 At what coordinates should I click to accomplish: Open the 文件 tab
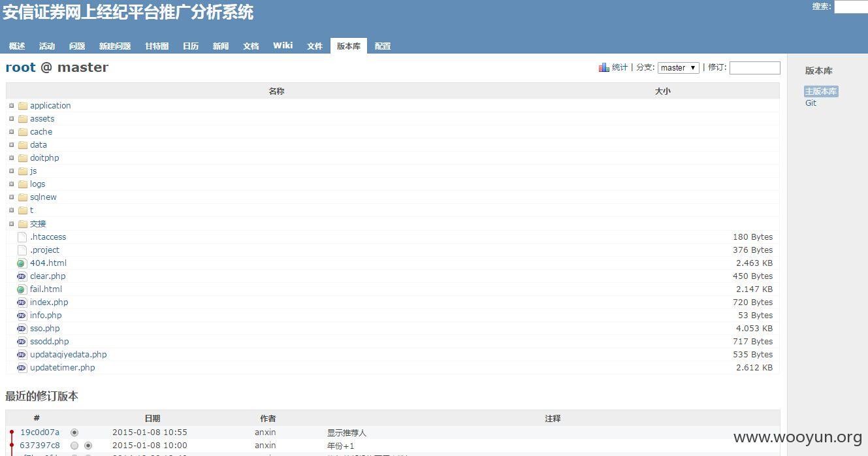(315, 46)
